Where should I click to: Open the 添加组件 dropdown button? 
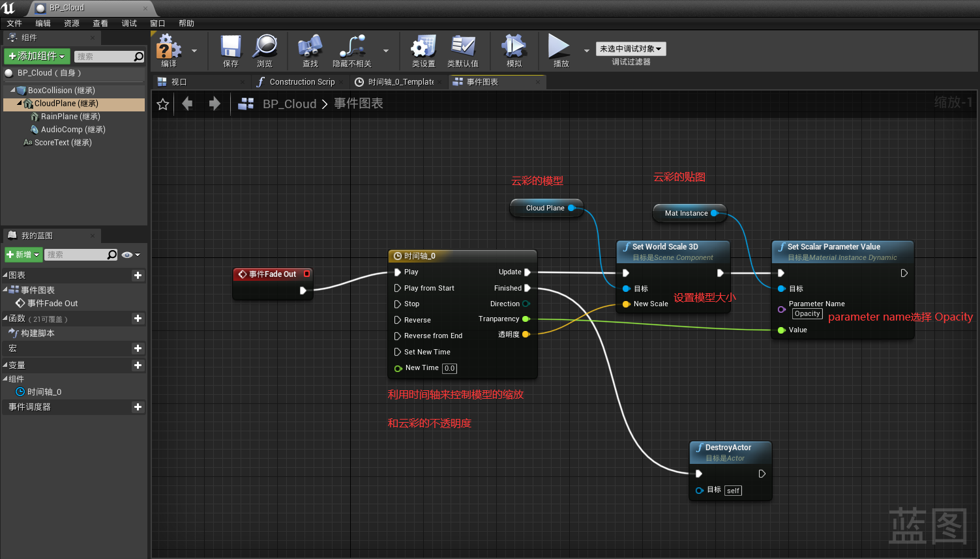coord(37,56)
